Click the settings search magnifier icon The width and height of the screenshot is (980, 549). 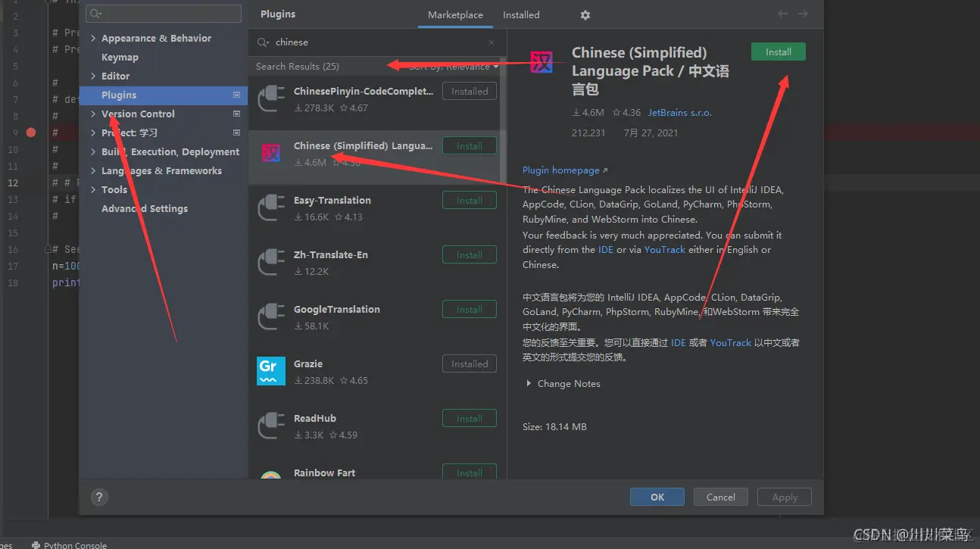[x=95, y=14]
